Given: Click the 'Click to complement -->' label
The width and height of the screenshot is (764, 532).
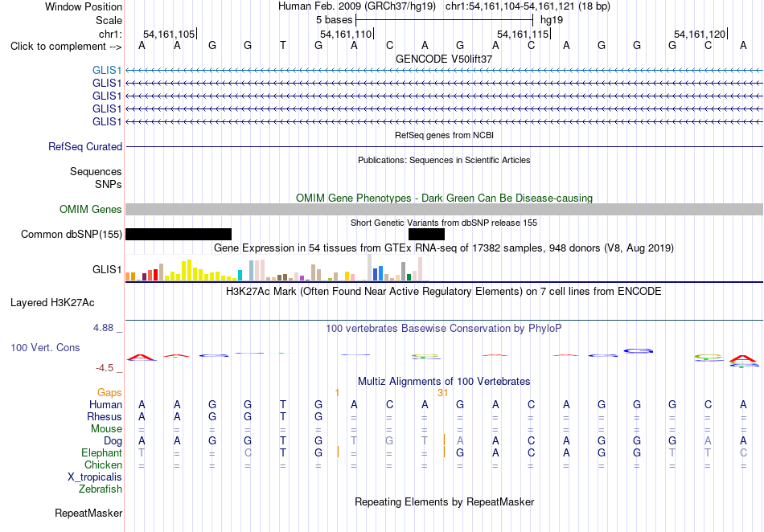Looking at the screenshot, I should click(x=66, y=47).
